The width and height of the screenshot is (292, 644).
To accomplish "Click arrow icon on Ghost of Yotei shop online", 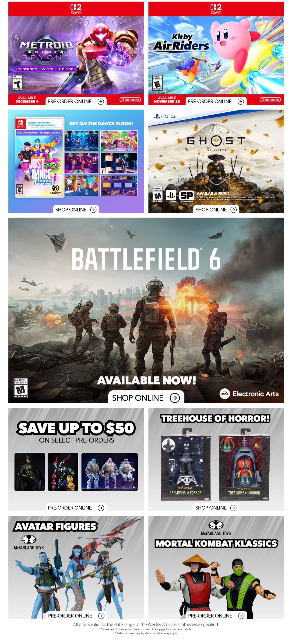I will coord(233,210).
